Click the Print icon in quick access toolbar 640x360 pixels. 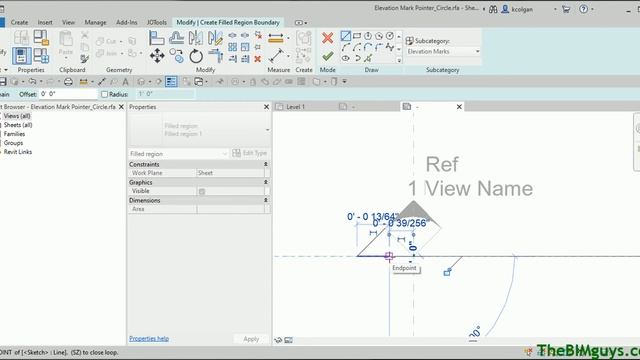(x=68, y=82)
